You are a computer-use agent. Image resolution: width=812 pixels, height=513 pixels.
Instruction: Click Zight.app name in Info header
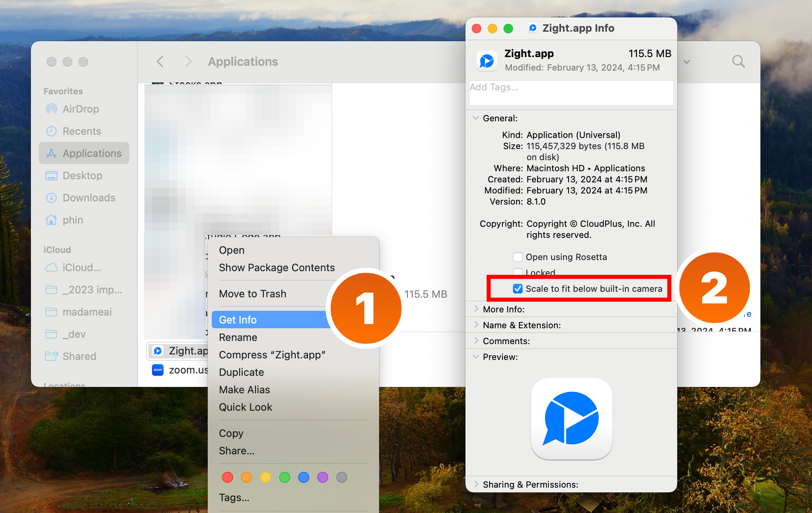(529, 54)
